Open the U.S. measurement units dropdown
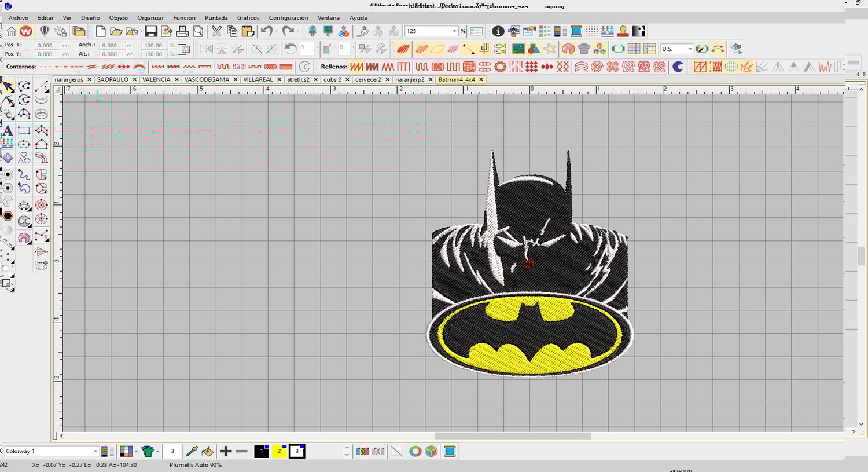The width and height of the screenshot is (868, 472). pos(690,49)
